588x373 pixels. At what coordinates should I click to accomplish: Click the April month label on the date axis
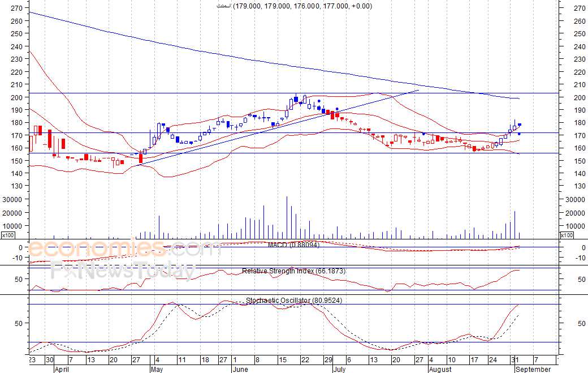coord(62,369)
